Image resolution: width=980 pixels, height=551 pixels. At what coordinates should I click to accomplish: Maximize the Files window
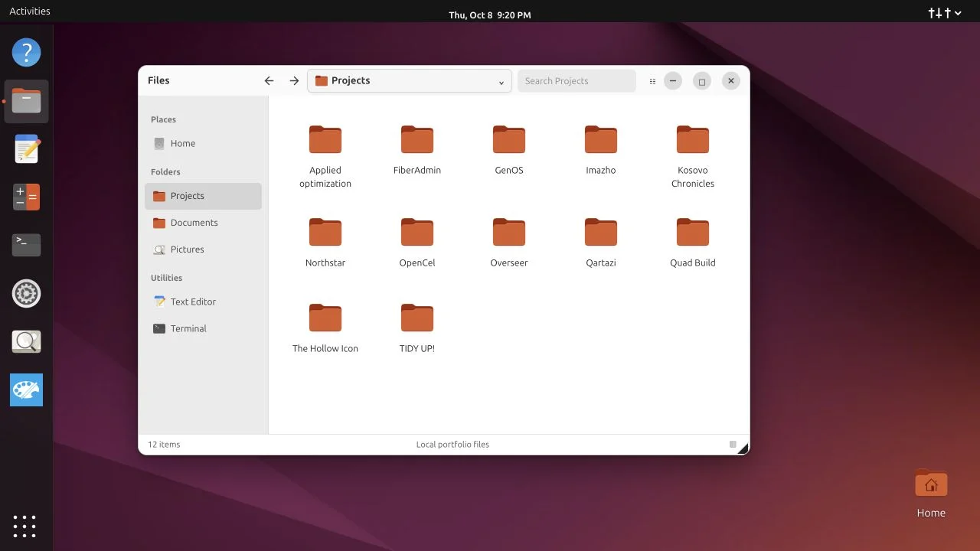tap(701, 81)
